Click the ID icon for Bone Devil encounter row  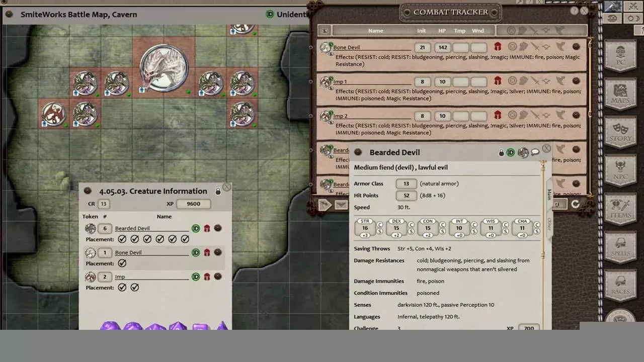click(x=196, y=252)
